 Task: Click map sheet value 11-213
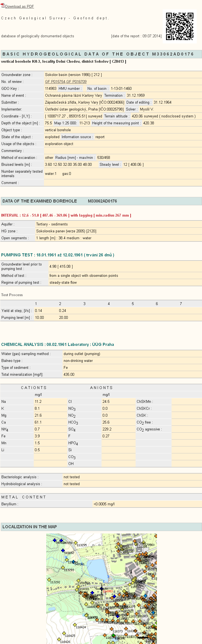pos(85,123)
